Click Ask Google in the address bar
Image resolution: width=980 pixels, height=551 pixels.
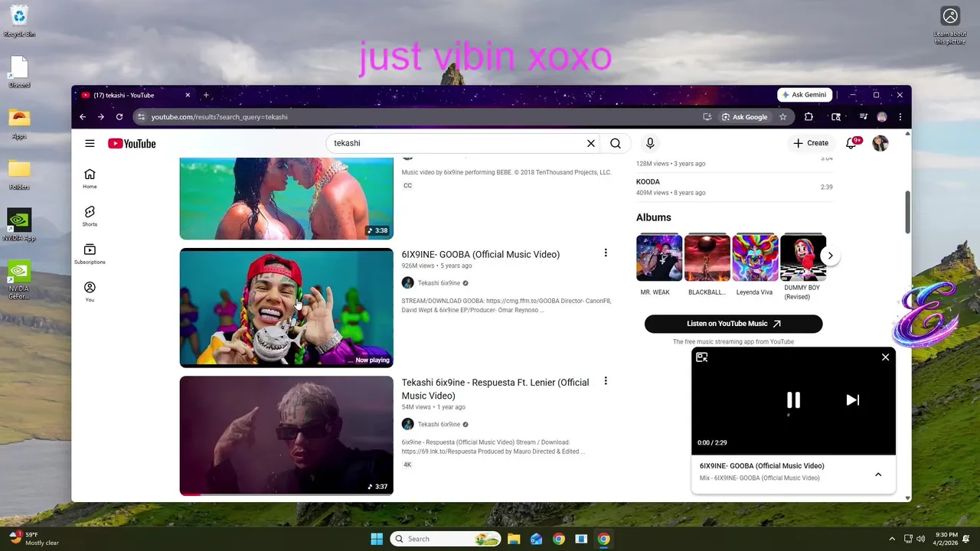(744, 117)
